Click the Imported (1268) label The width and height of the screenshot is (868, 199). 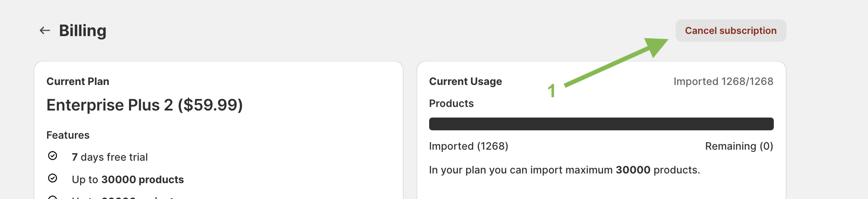coord(469,146)
